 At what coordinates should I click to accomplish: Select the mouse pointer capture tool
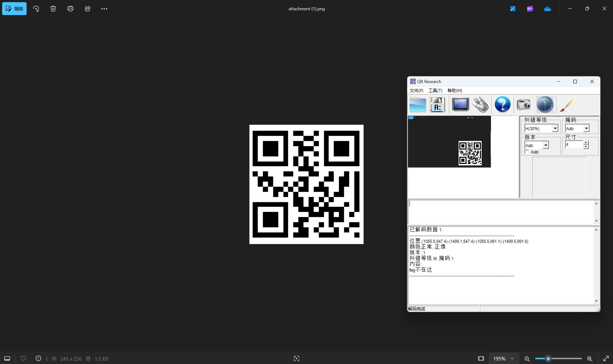click(x=481, y=105)
